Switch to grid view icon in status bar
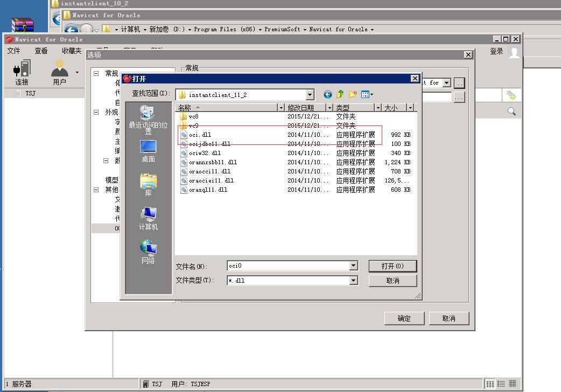Image resolution: width=561 pixels, height=392 pixels. pyautogui.click(x=513, y=384)
